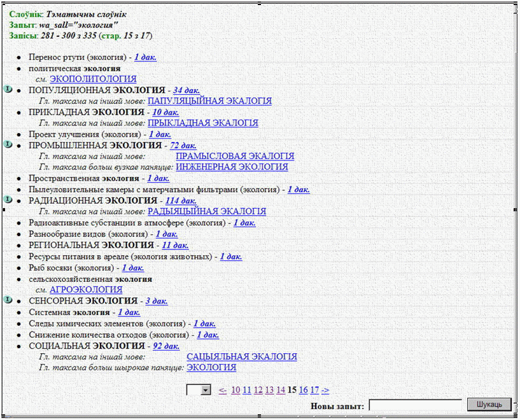Jump to results page 17
This screenshot has width=520, height=420.
click(314, 390)
